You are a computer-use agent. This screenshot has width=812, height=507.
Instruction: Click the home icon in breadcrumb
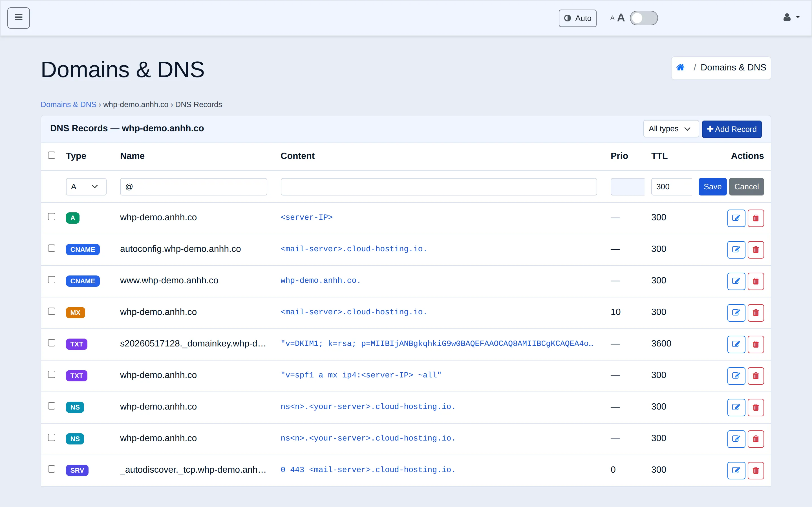[x=680, y=67]
